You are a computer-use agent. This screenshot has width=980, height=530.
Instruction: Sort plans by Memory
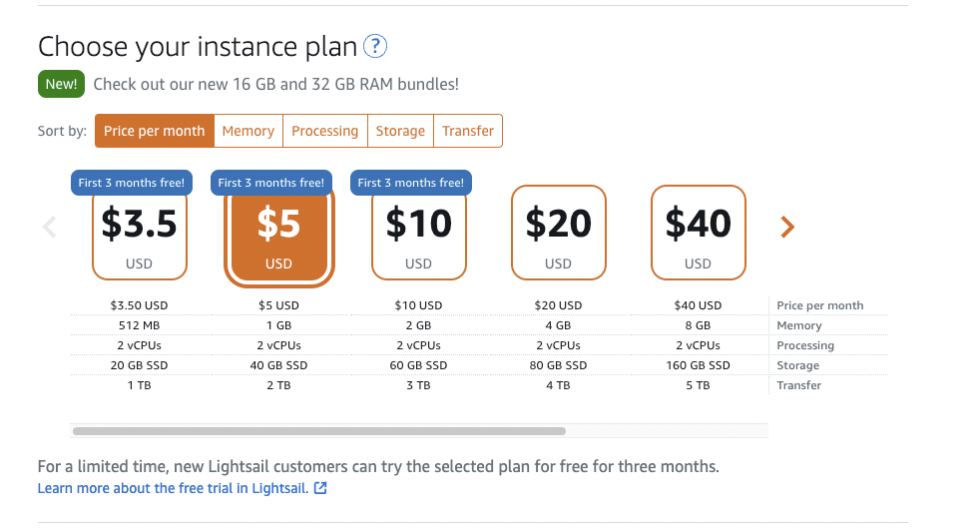(248, 131)
